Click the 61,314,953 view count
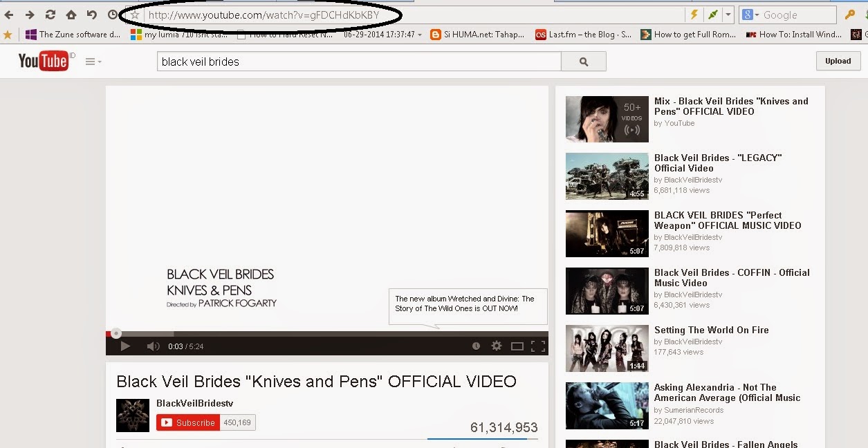The width and height of the screenshot is (868, 448). (x=504, y=427)
